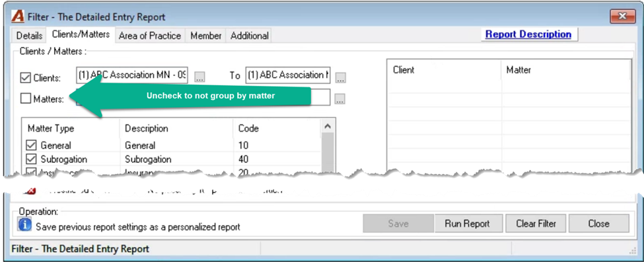Check the Matters checkbox
The image size is (644, 262).
[x=26, y=99]
